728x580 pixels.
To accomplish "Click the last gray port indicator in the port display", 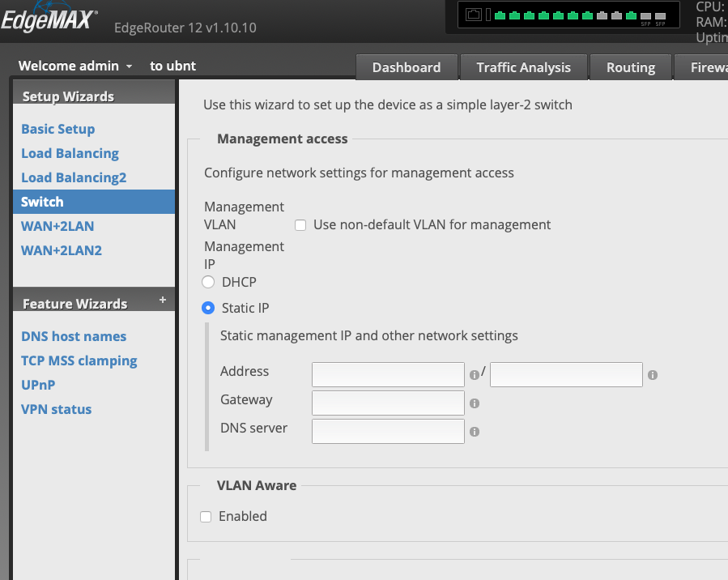I will tap(659, 15).
